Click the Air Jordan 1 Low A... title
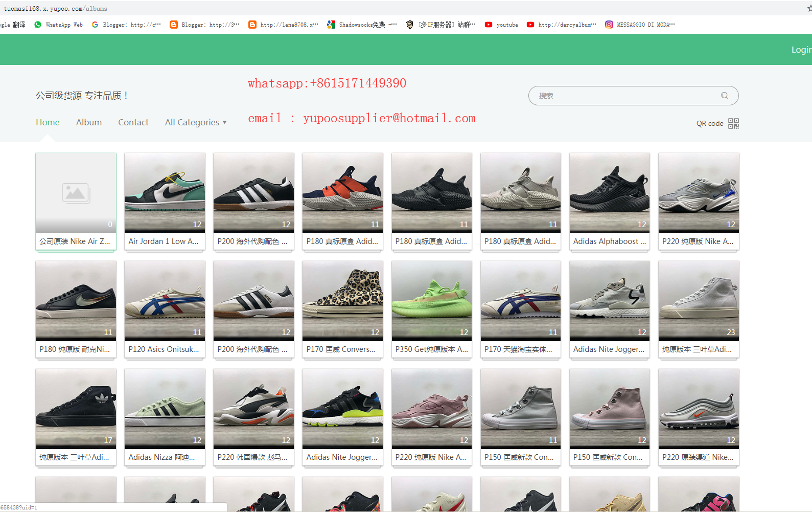Screen dimensions: 812x512 tap(164, 241)
